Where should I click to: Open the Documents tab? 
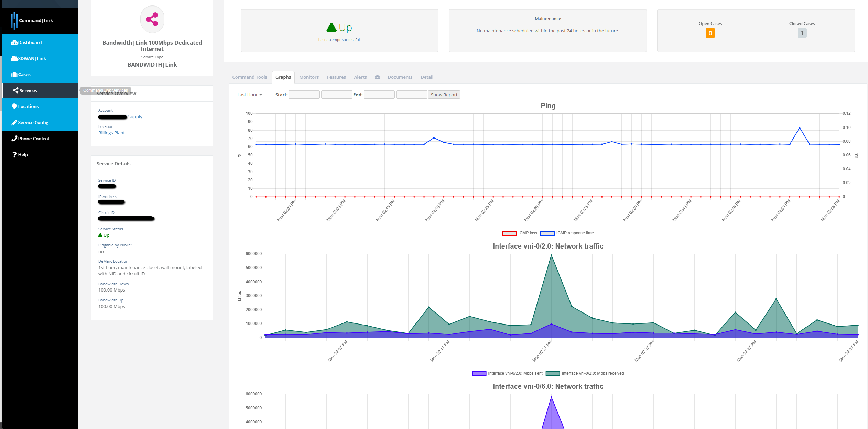[x=400, y=77]
